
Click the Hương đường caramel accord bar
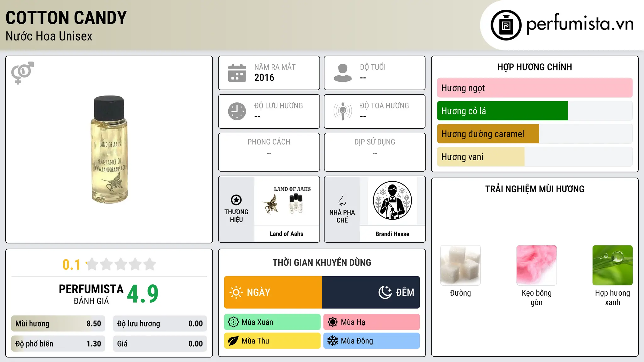535,134
